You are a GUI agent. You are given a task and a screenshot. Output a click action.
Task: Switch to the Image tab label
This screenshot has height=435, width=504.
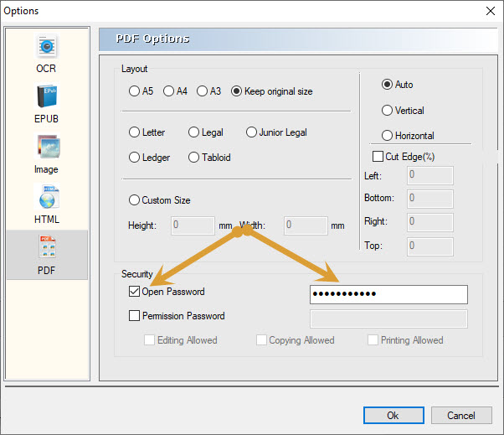pos(46,169)
